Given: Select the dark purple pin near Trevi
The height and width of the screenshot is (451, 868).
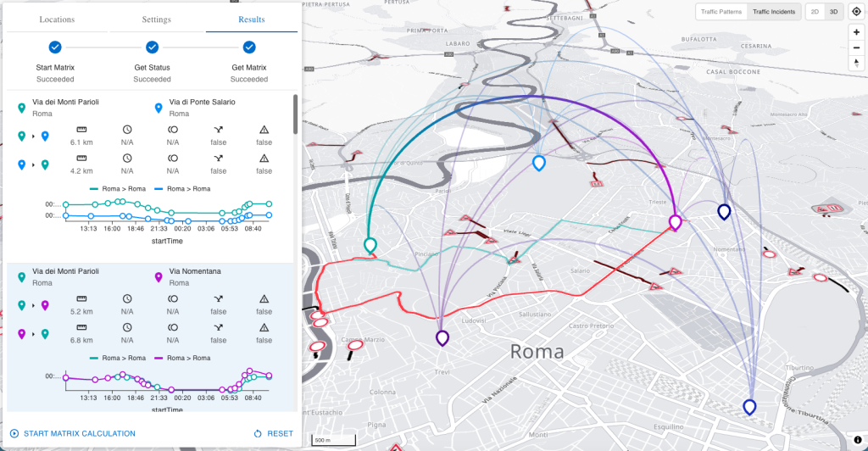Looking at the screenshot, I should point(442,338).
